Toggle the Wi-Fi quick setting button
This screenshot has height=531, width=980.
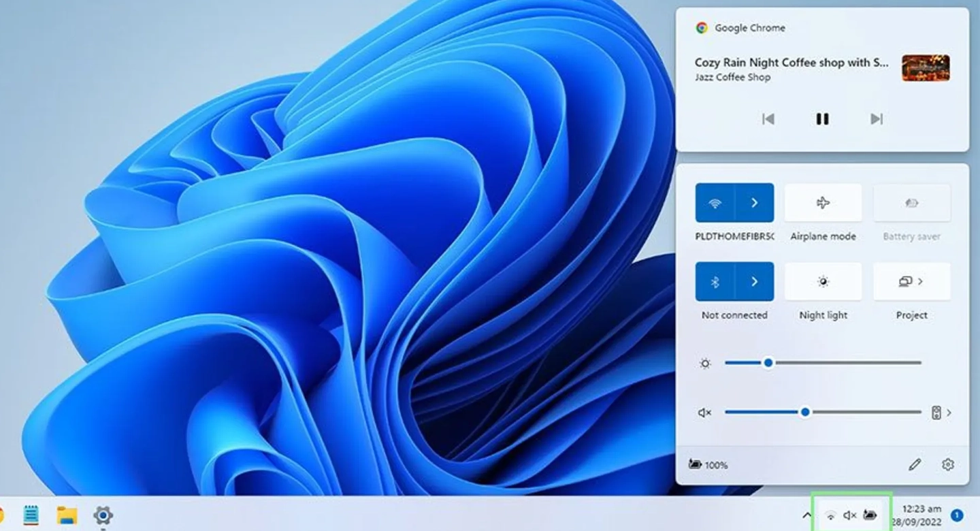click(x=715, y=203)
